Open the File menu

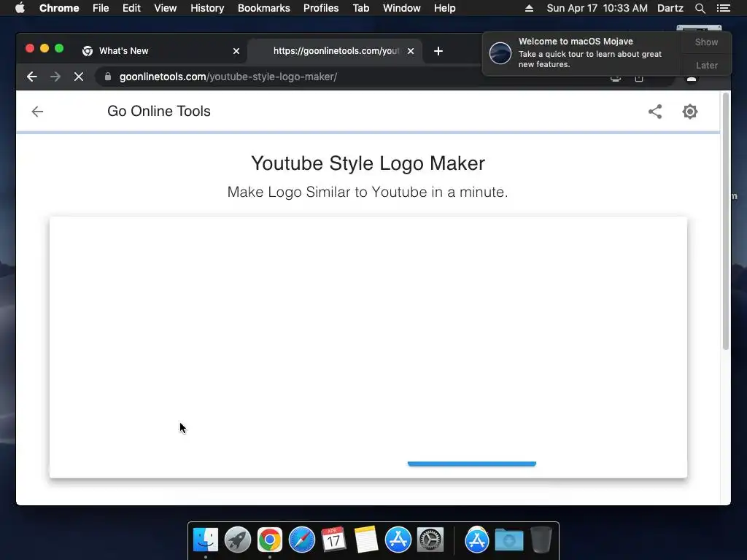(101, 8)
